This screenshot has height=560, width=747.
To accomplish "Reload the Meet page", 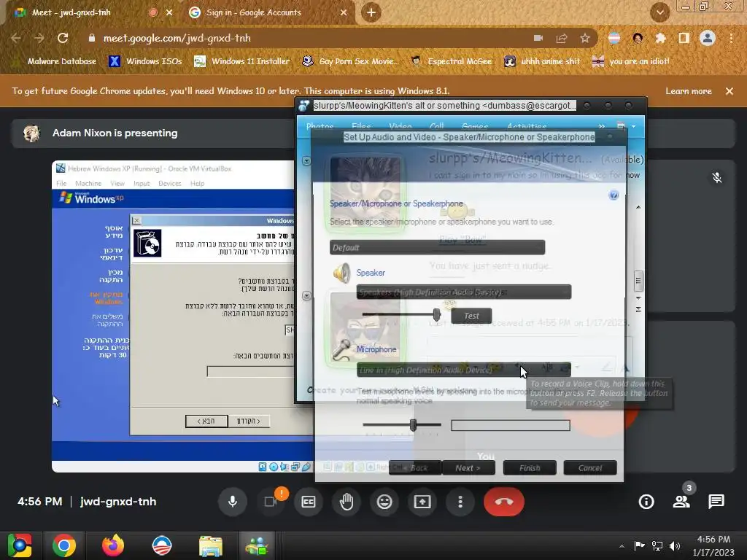I will coord(63,38).
